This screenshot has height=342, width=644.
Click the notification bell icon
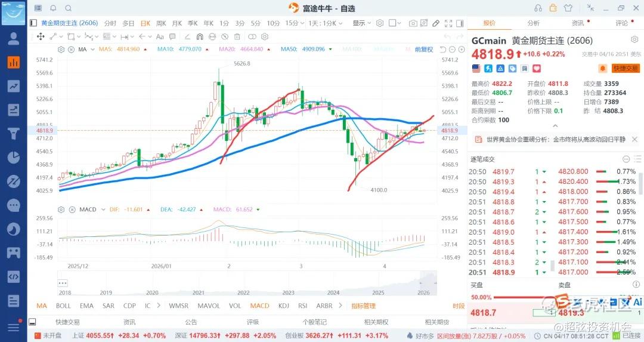point(54,8)
